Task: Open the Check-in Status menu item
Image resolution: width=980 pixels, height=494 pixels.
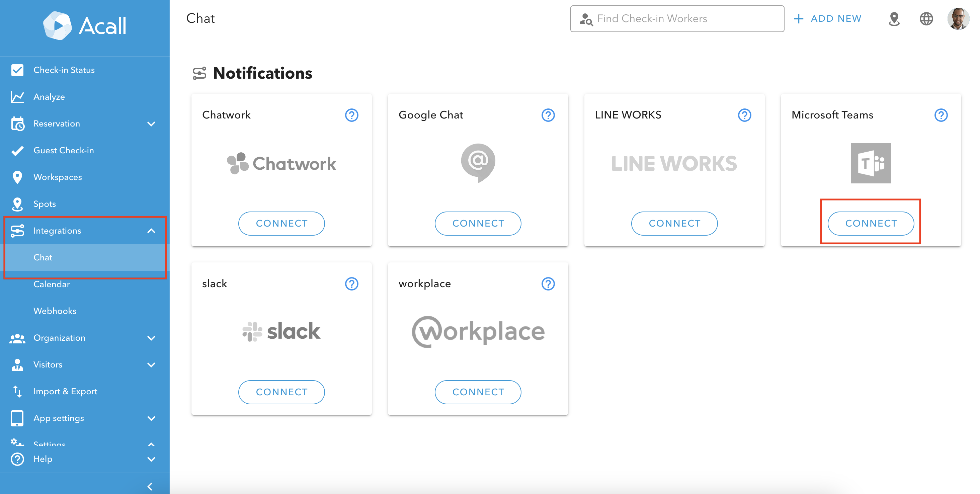Action: (x=85, y=70)
